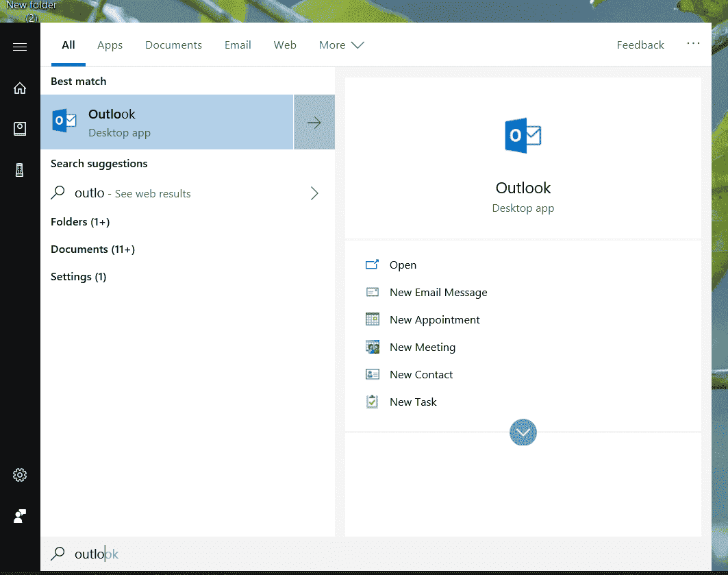Viewport: 728px width, 575px height.
Task: Launch Outlook Desktop app from Best match
Action: point(167,122)
